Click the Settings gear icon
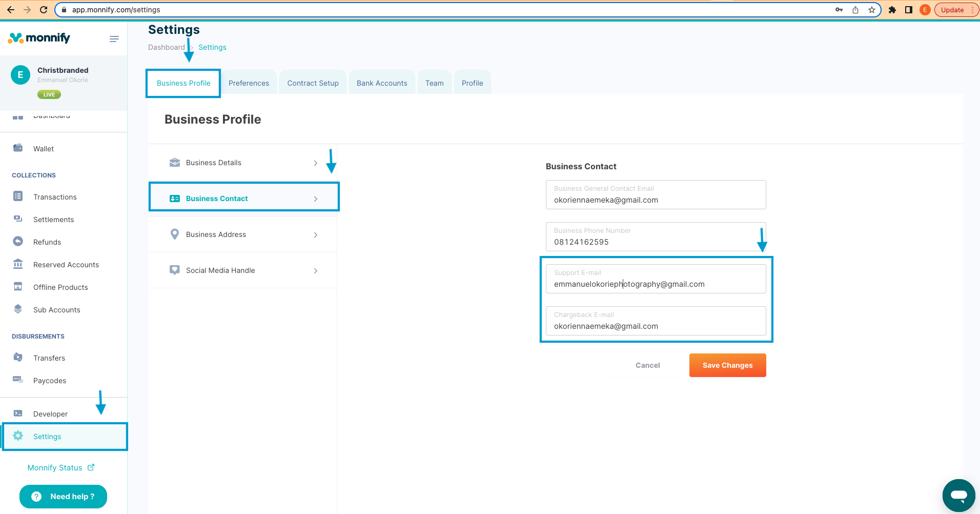The image size is (980, 514). 18,436
